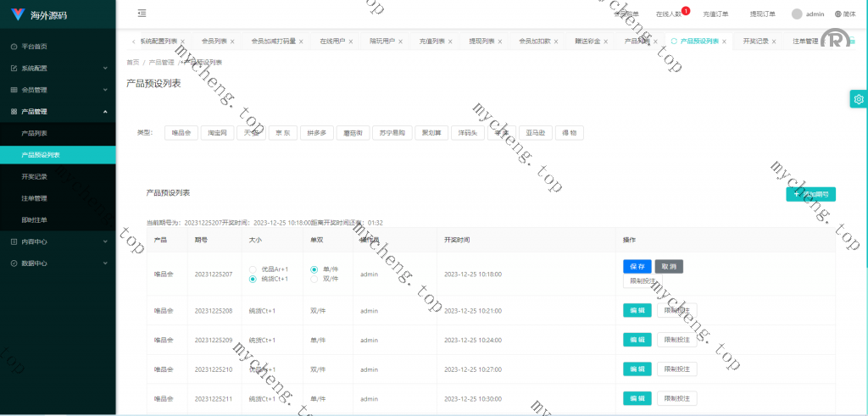Click the 海外源码 logo icon

coord(18,14)
